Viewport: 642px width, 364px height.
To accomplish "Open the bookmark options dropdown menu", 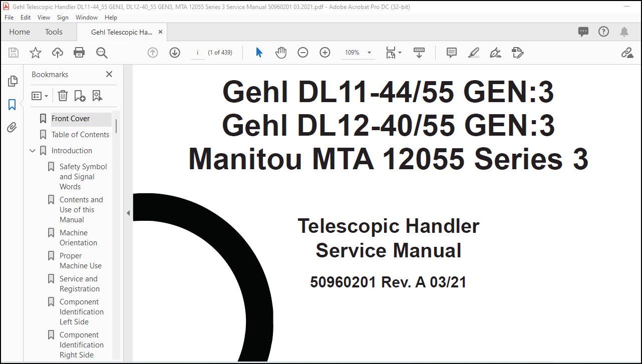I will [x=40, y=96].
